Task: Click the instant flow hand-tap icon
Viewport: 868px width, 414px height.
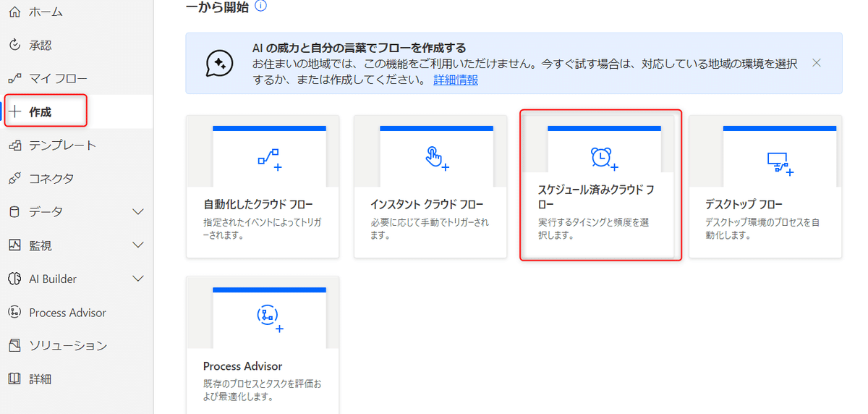Action: coord(437,158)
